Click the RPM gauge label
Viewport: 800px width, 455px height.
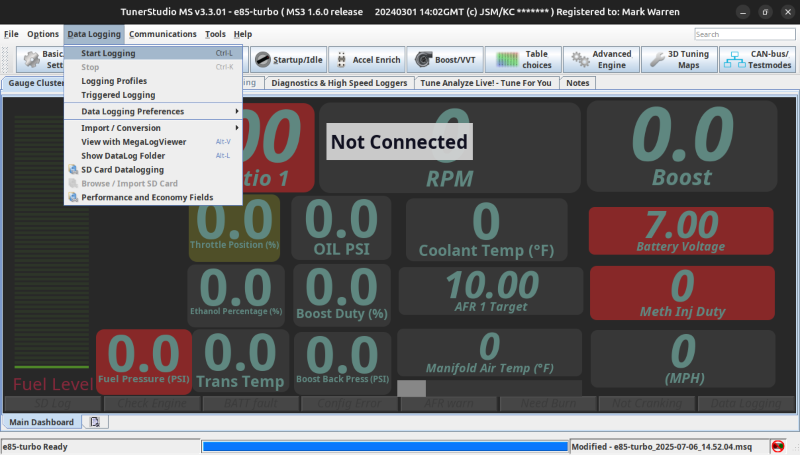tap(449, 179)
